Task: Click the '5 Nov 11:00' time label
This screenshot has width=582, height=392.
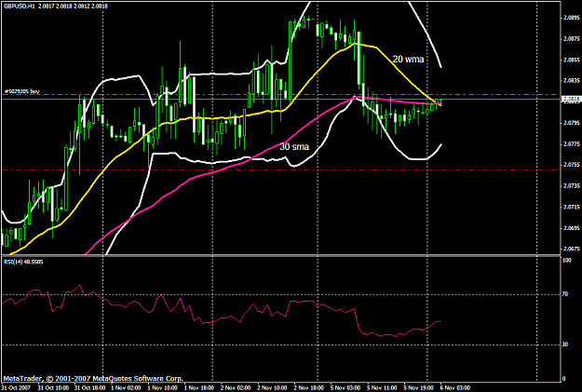Action: pyautogui.click(x=382, y=388)
